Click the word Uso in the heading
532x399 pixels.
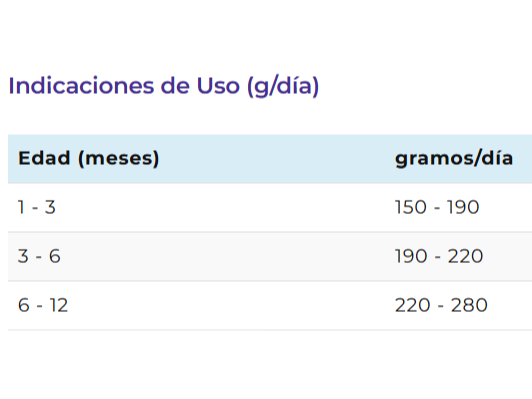[x=218, y=86]
